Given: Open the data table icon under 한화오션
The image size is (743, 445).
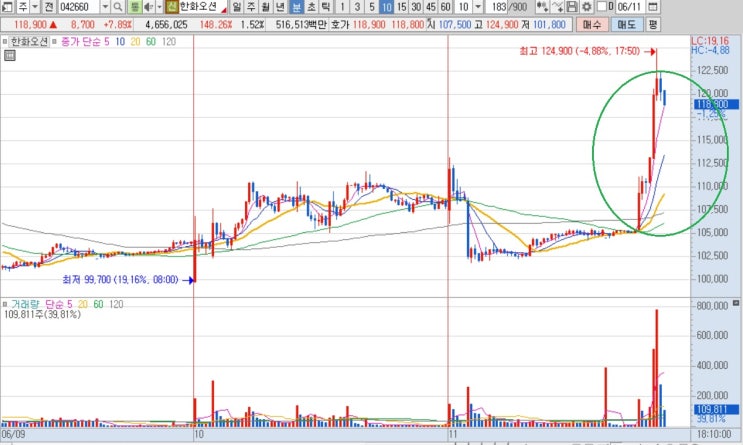Looking at the screenshot, I should coord(9,55).
